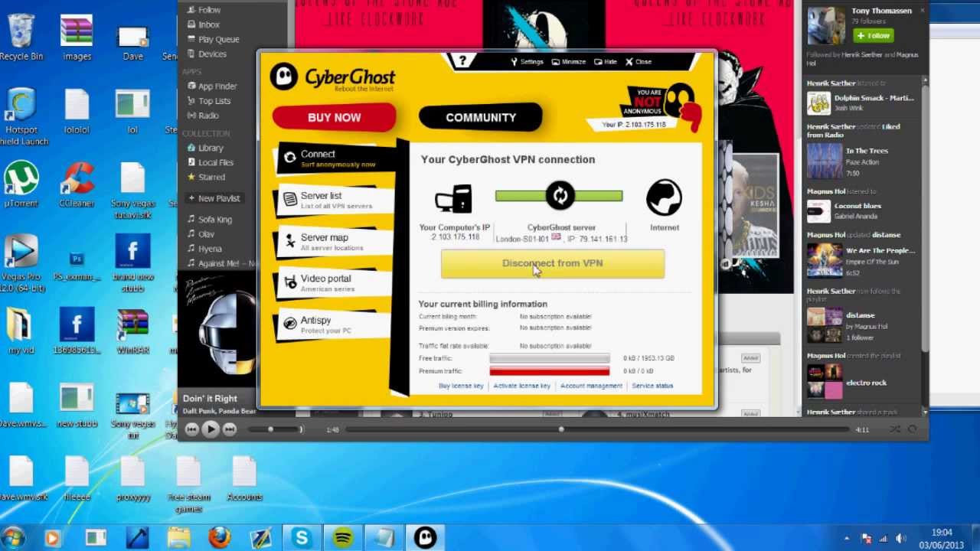This screenshot has width=980, height=551.
Task: Click the Your Computer's IP computer icon
Action: [x=454, y=199]
